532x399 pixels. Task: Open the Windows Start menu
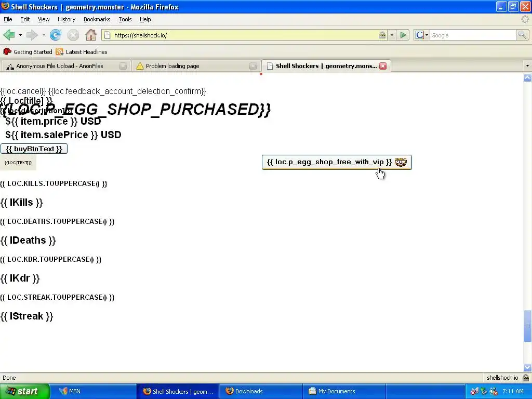point(25,391)
